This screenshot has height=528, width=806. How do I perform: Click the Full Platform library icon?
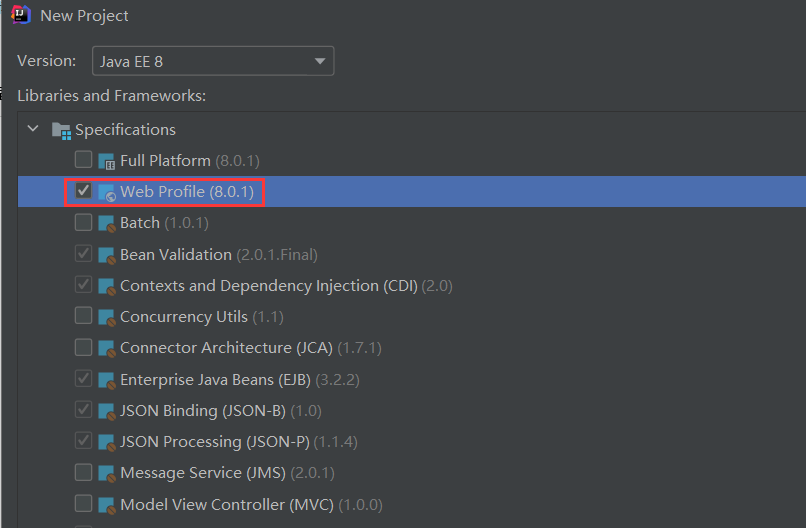[106, 161]
